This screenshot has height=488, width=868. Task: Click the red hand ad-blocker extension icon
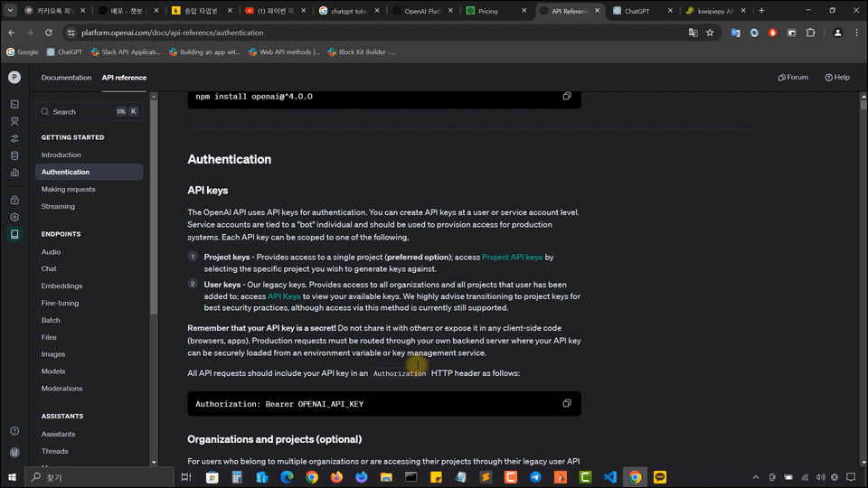point(773,33)
